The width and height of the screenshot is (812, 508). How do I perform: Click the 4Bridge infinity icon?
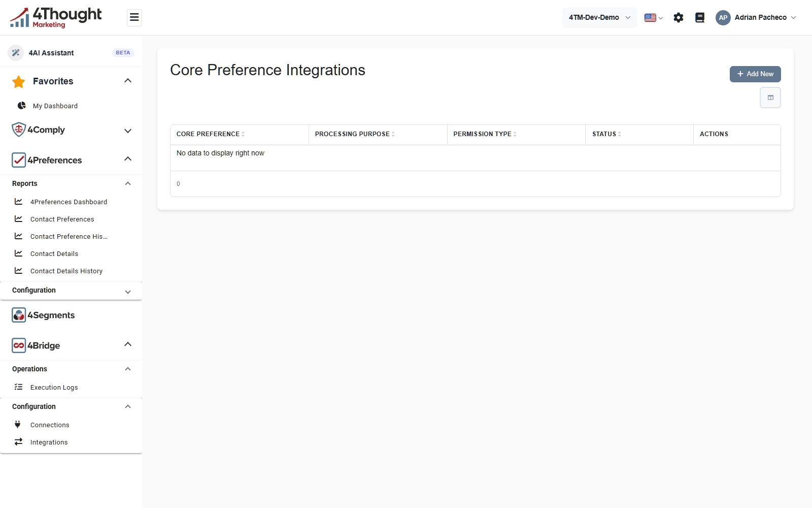pos(19,345)
